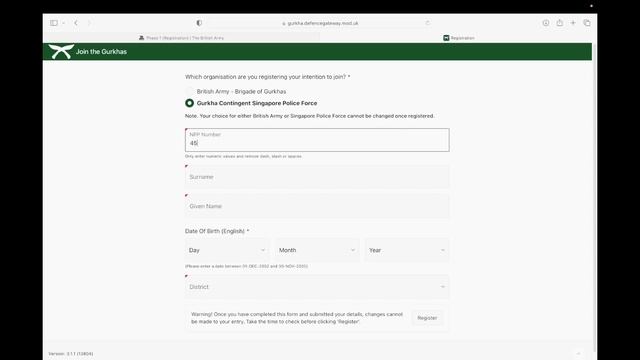Click into the Surname field
Screen dimensions: 640x360
pos(317,177)
